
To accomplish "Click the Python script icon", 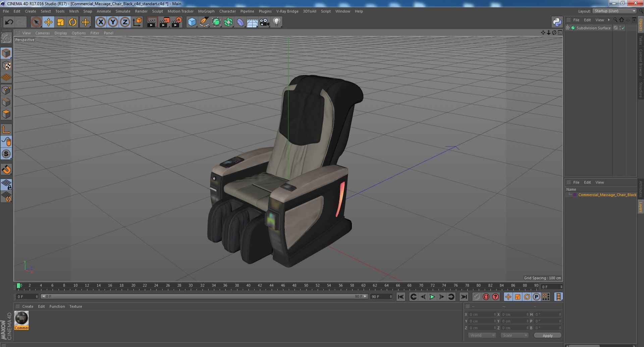I will [557, 22].
